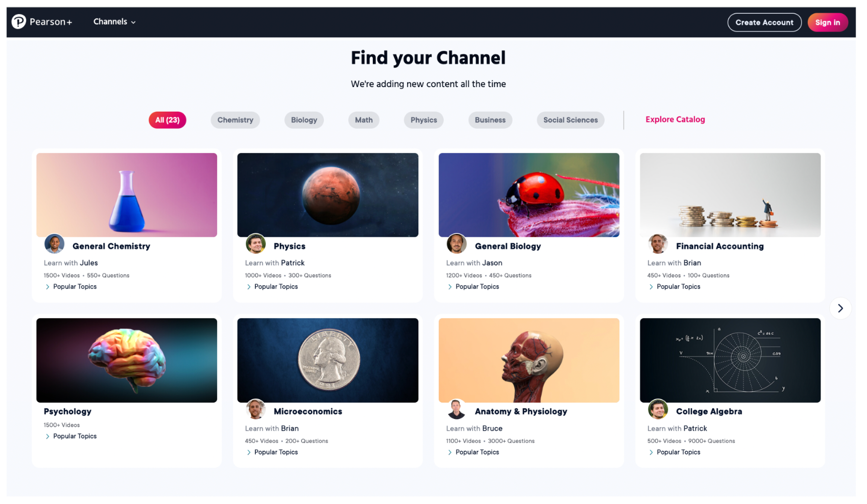The image size is (867, 504).
Task: Click the Pearson+ logo icon
Action: click(x=19, y=22)
